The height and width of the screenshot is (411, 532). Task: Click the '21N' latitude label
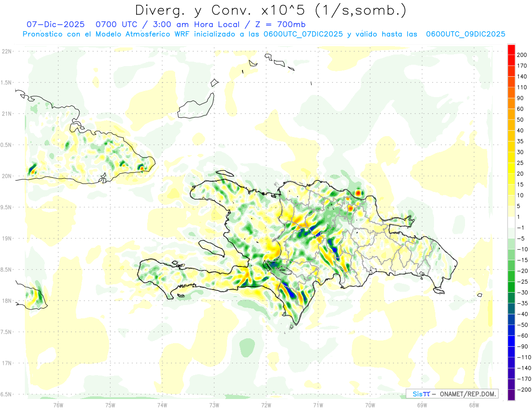[6, 114]
